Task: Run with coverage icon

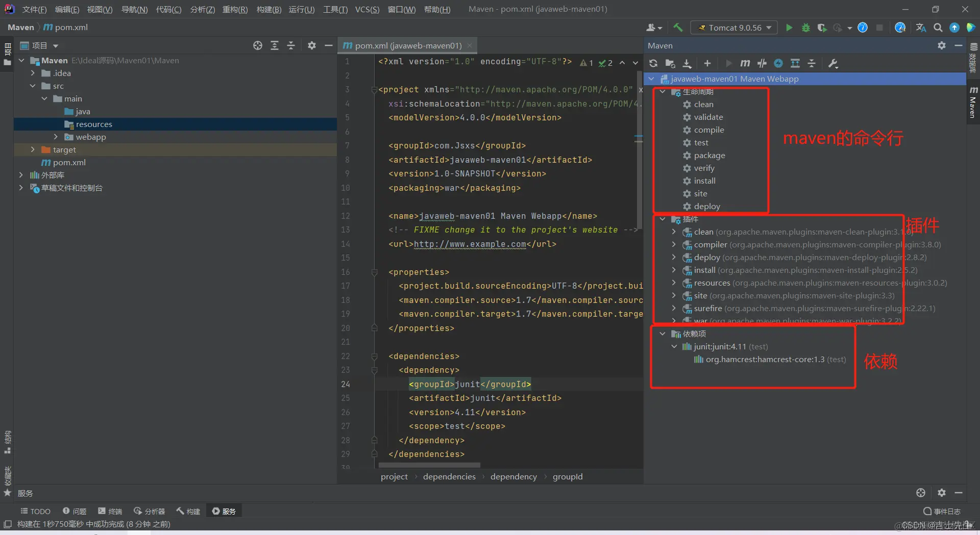Action: coord(822,28)
